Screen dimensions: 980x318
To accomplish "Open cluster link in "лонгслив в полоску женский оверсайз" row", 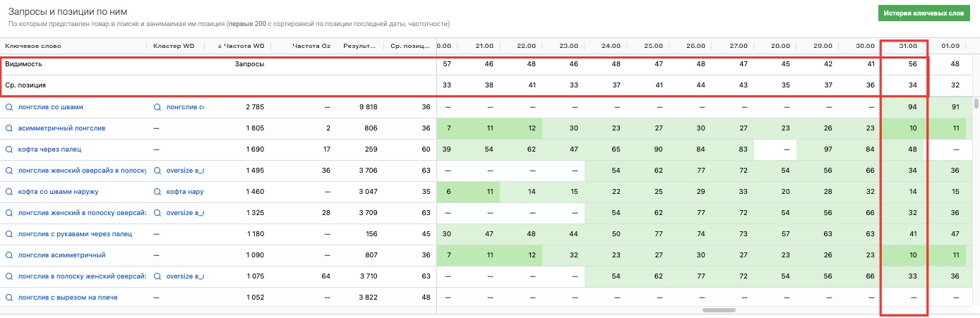I will pyautogui.click(x=184, y=276).
